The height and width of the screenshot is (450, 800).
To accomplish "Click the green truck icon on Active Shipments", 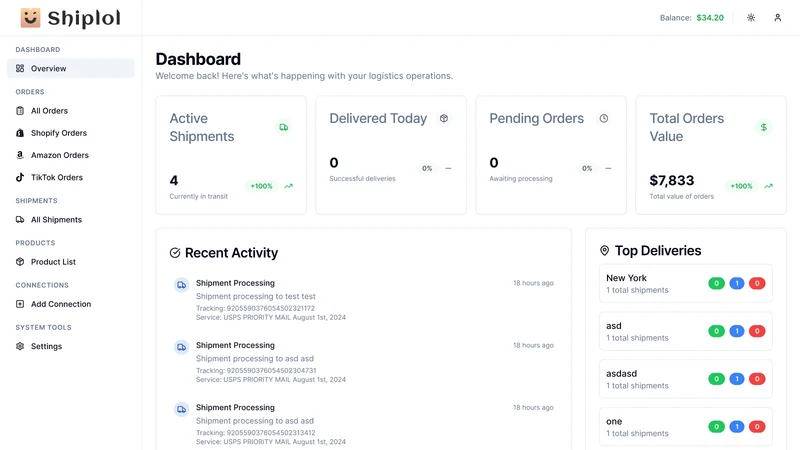I will [x=284, y=127].
